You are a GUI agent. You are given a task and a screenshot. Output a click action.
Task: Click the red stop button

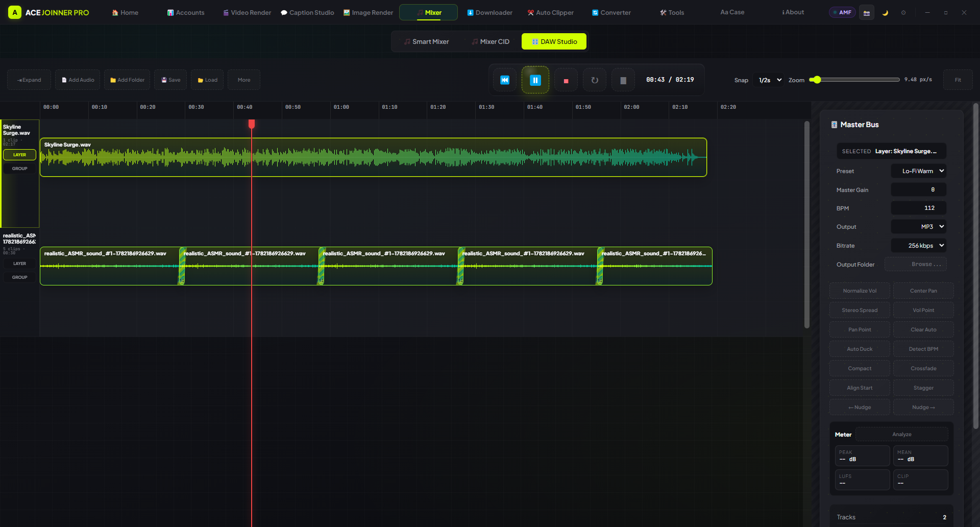point(566,80)
